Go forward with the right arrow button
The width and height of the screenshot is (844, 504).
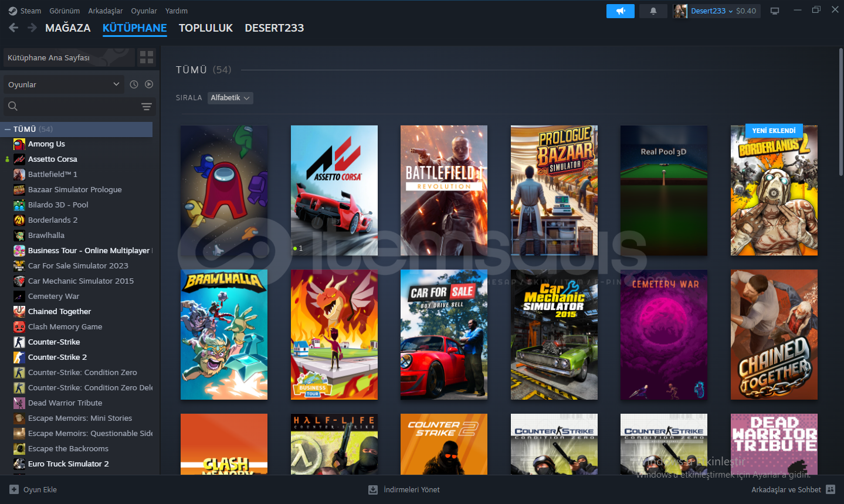pyautogui.click(x=32, y=28)
